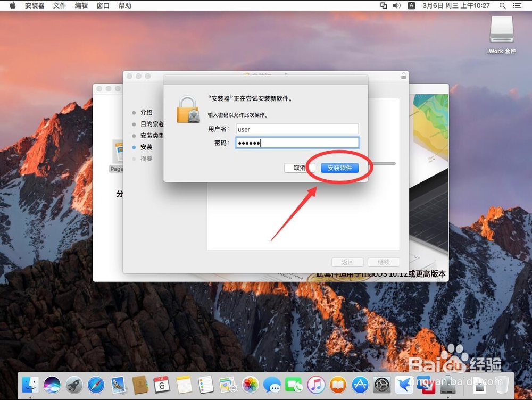The width and height of the screenshot is (532, 400).
Task: Open iTunes music note icon
Action: [316, 385]
